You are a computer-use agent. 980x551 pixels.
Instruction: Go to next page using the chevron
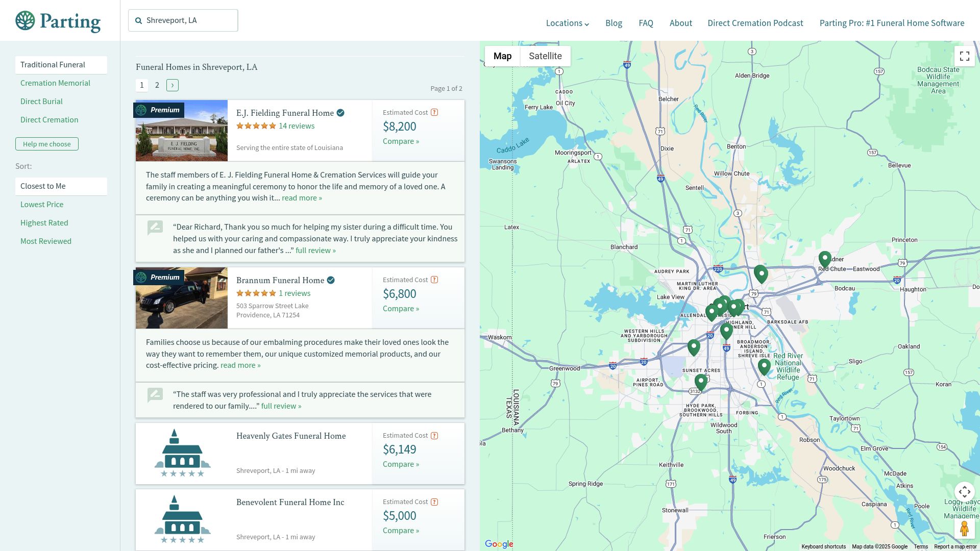[x=173, y=85]
